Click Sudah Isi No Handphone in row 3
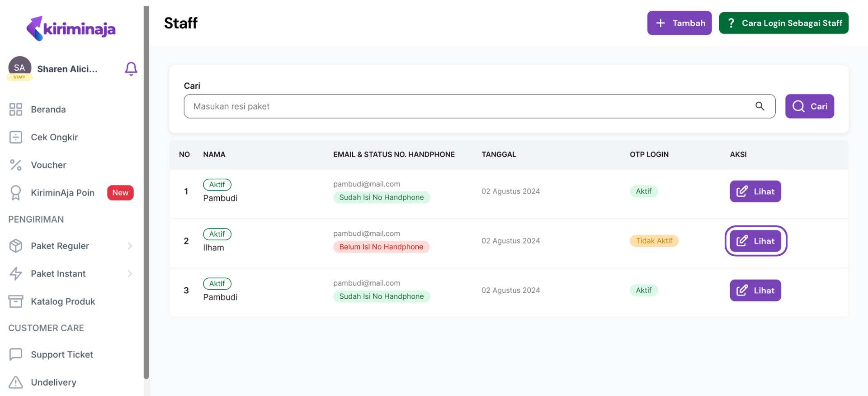The image size is (868, 396). pos(382,296)
